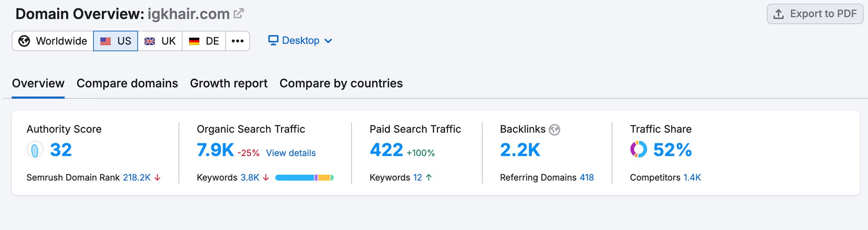This screenshot has width=868, height=230.
Task: Click the igkhair.com domain title
Action: coord(189,14)
